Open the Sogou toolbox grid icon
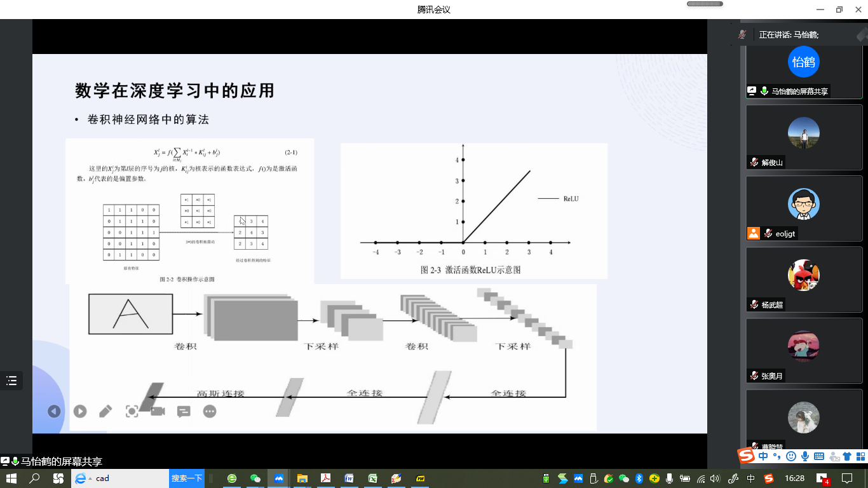868x488 pixels. pos(860,456)
